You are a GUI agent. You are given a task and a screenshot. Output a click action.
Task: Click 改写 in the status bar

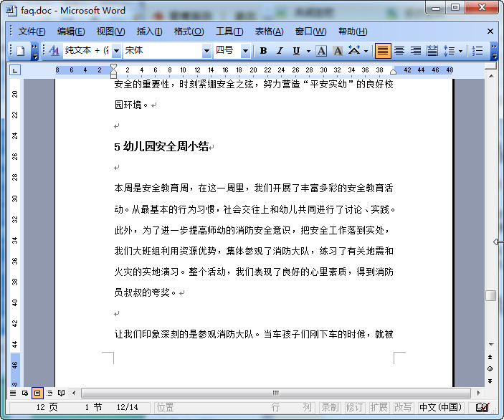[x=403, y=408]
